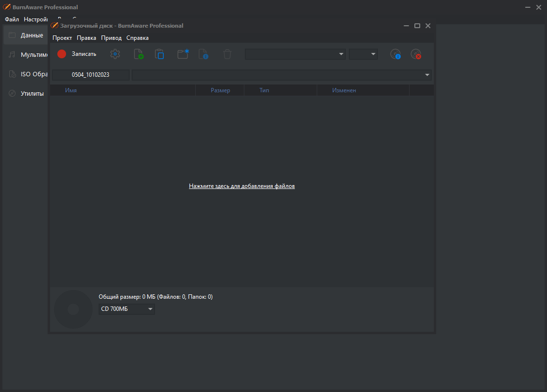The width and height of the screenshot is (547, 392).
Task: Click the ISO file icon in sidebar
Action: (12, 74)
